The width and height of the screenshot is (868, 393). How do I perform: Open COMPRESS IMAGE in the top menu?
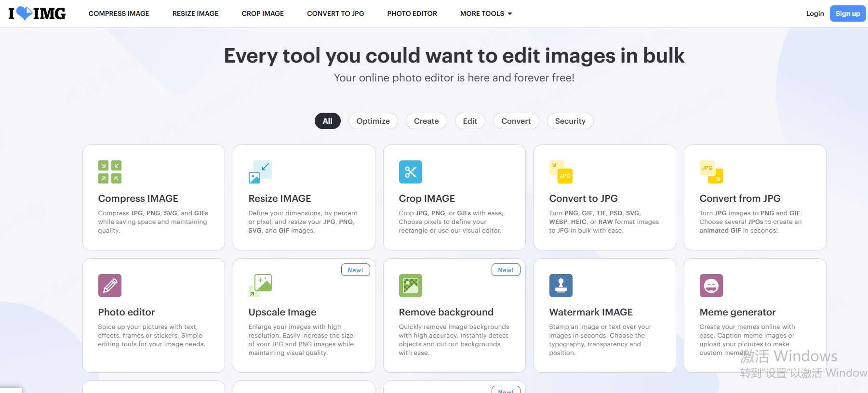coord(119,13)
